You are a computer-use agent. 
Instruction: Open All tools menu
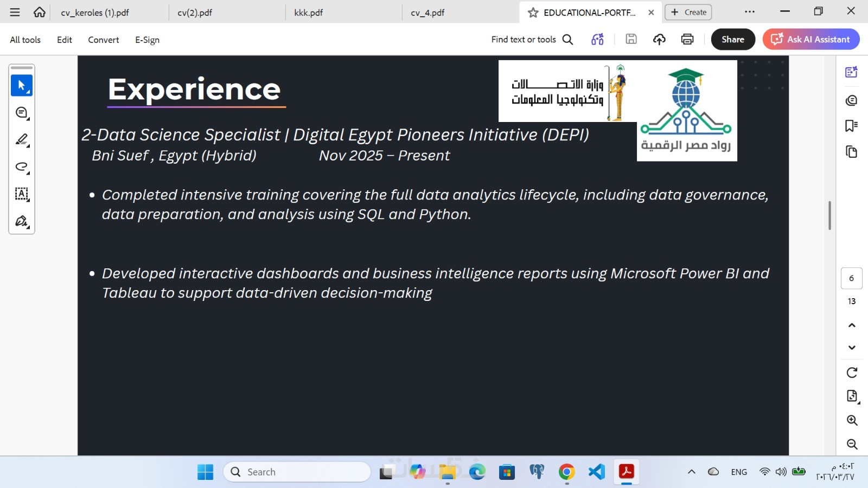click(x=25, y=40)
